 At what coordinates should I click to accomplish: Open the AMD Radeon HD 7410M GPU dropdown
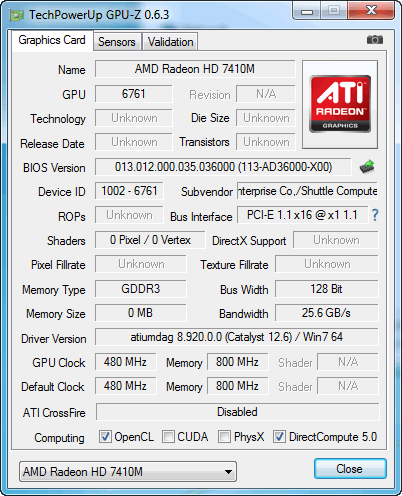128,471
